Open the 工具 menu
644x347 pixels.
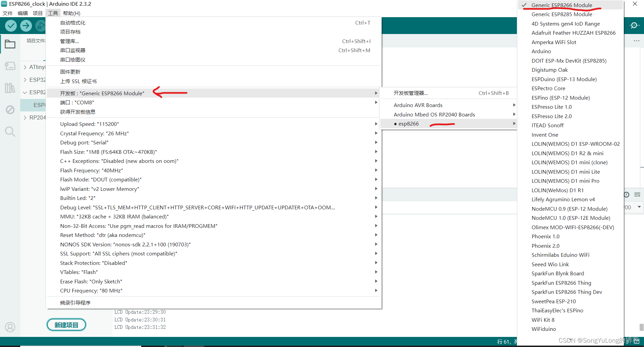[53, 13]
